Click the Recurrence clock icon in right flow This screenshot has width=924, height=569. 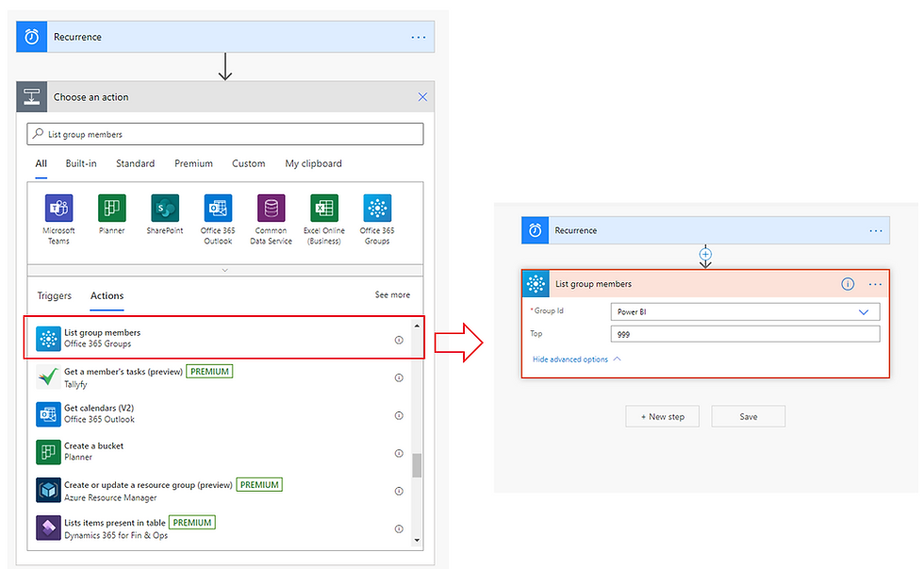(x=536, y=230)
